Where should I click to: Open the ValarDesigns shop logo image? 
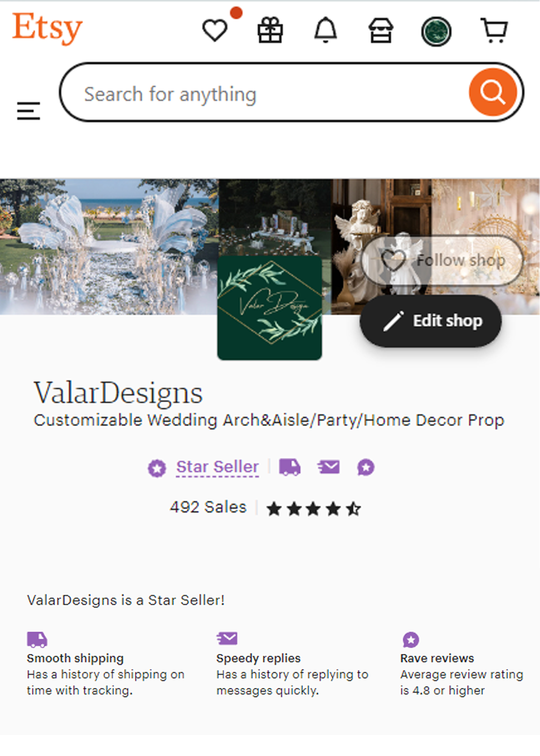pyautogui.click(x=269, y=308)
